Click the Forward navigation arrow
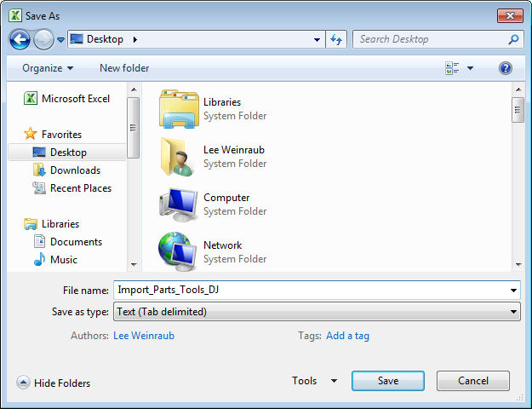This screenshot has height=409, width=532. (x=43, y=40)
